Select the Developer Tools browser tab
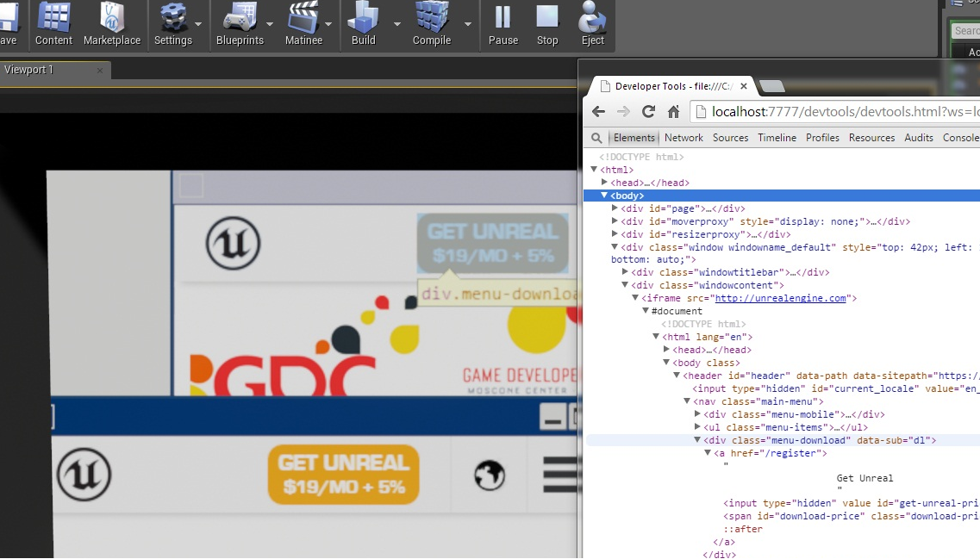 [672, 86]
